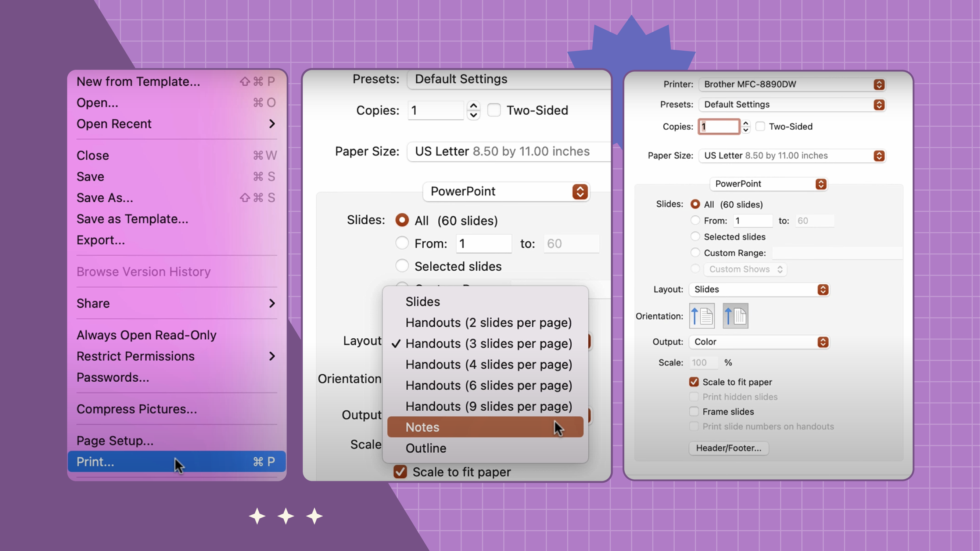Enter number of copies input field
The image size is (980, 551).
[719, 126]
